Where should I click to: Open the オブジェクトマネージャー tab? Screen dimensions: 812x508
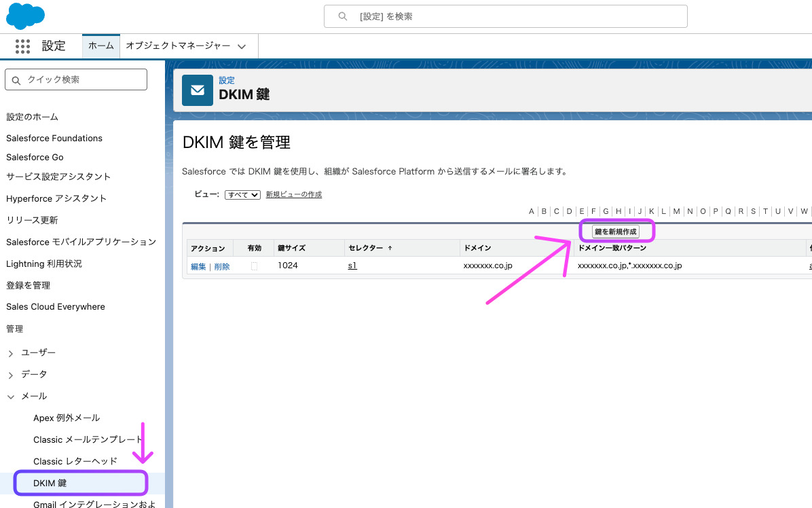(x=179, y=46)
